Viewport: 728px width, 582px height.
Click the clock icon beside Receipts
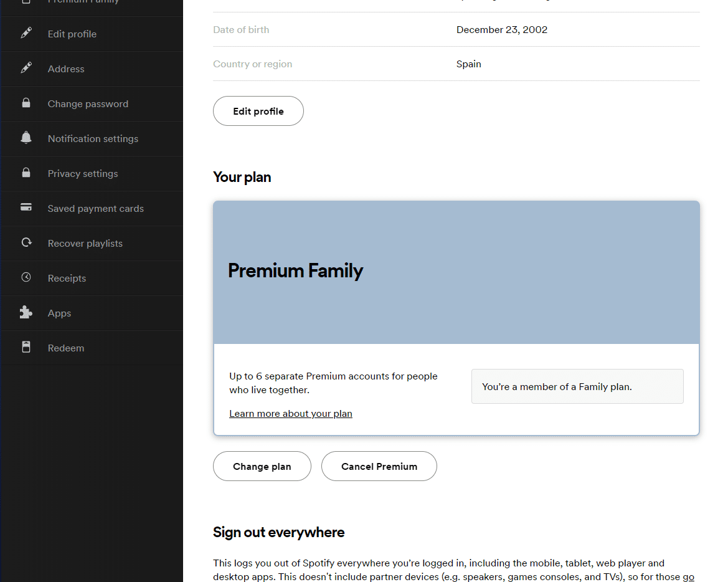[26, 278]
